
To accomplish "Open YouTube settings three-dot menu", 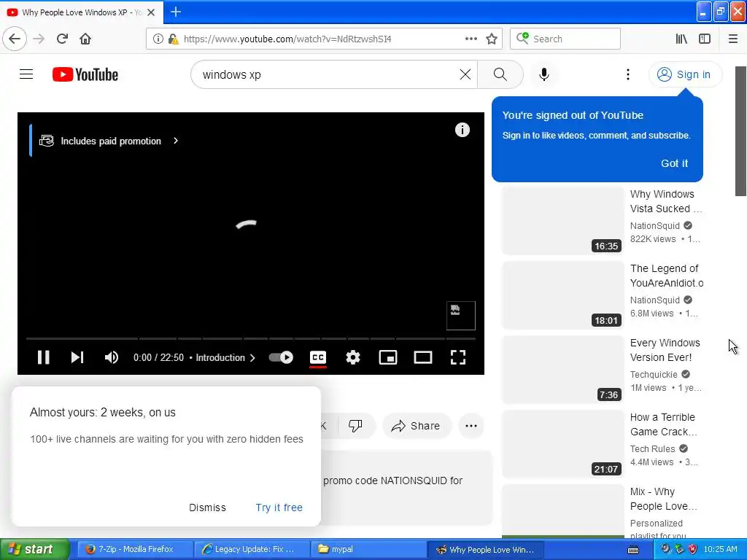I will [628, 74].
